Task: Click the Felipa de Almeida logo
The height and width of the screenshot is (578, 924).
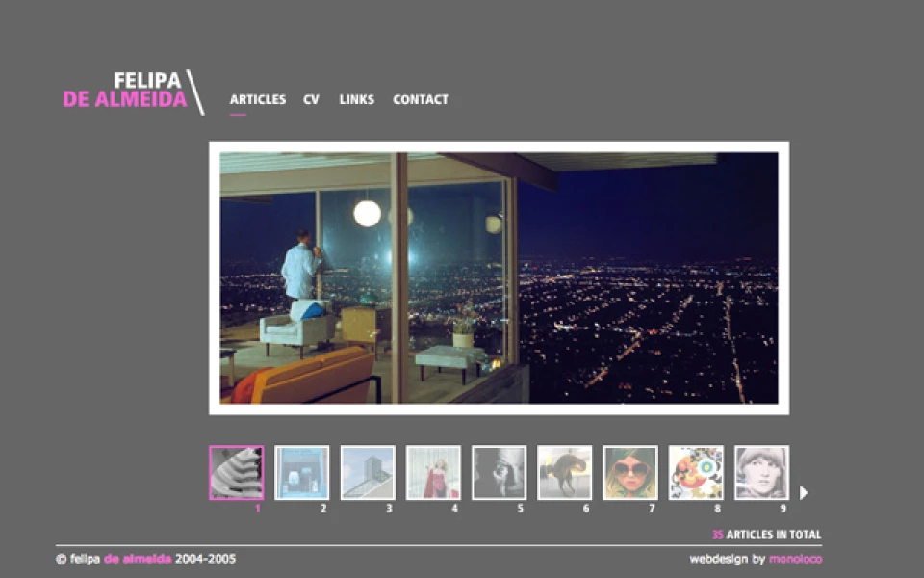Action: pos(133,91)
